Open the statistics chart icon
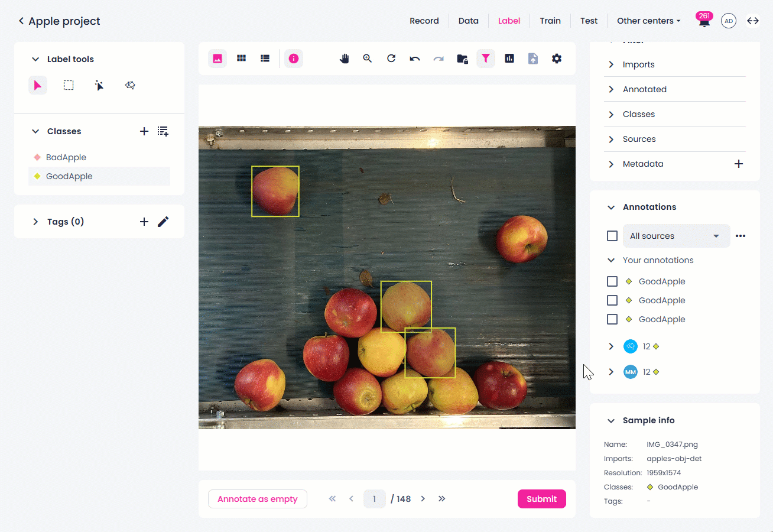The image size is (773, 532). [509, 59]
